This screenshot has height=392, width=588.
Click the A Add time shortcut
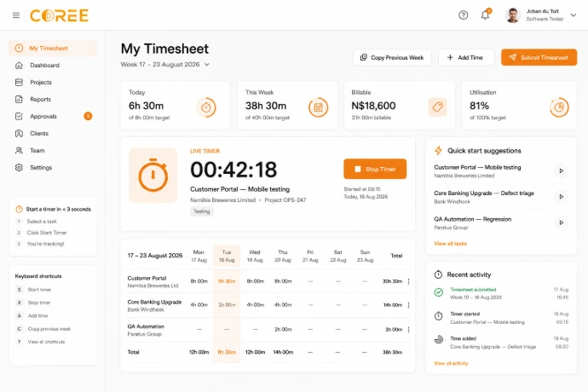pyautogui.click(x=32, y=316)
